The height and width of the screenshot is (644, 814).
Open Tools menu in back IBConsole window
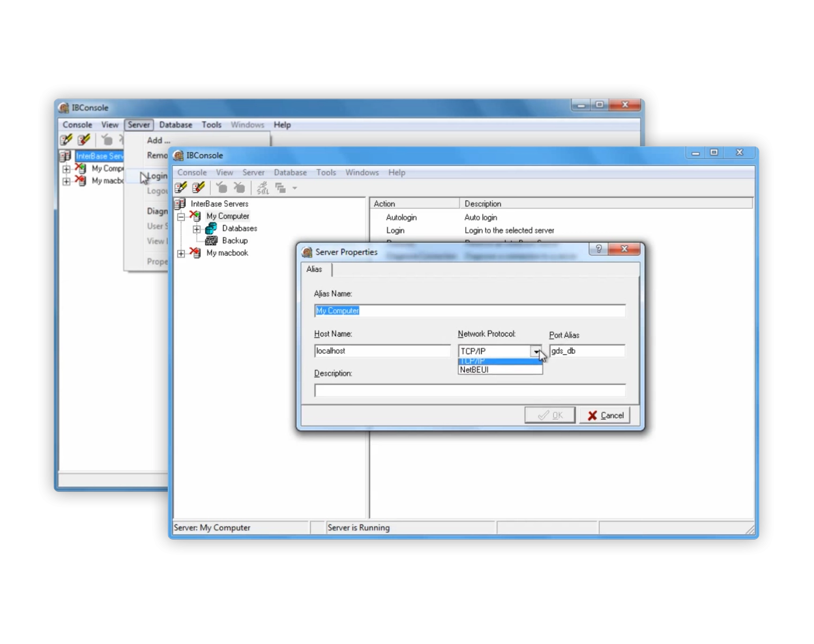(x=212, y=125)
